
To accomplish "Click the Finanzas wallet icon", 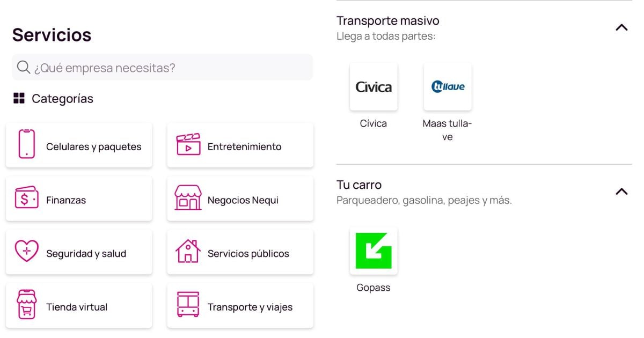I will (26, 197).
